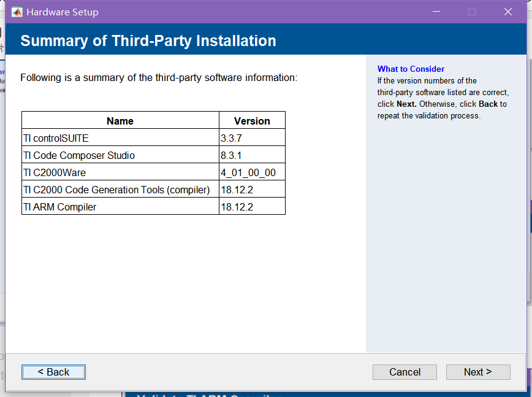Click the Version column header

(252, 120)
